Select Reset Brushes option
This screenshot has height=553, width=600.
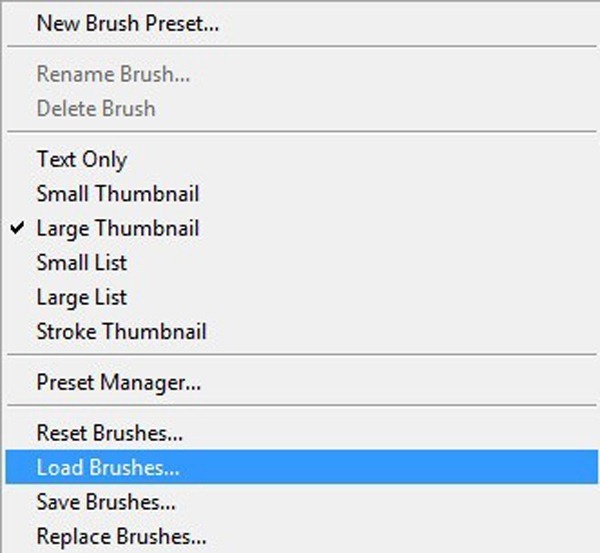point(109,433)
